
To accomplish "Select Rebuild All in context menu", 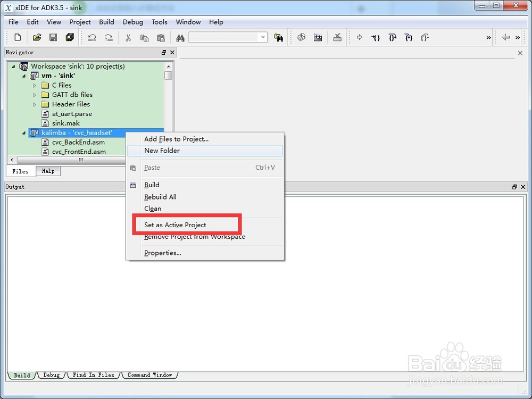I will [205, 197].
